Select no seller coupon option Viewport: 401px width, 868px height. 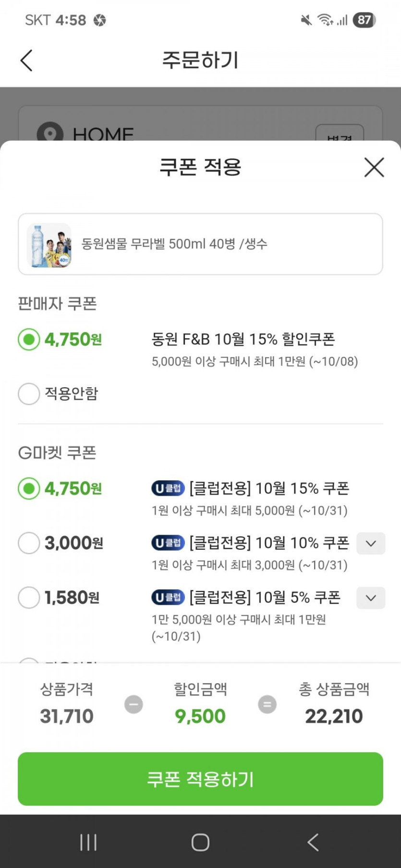point(29,394)
